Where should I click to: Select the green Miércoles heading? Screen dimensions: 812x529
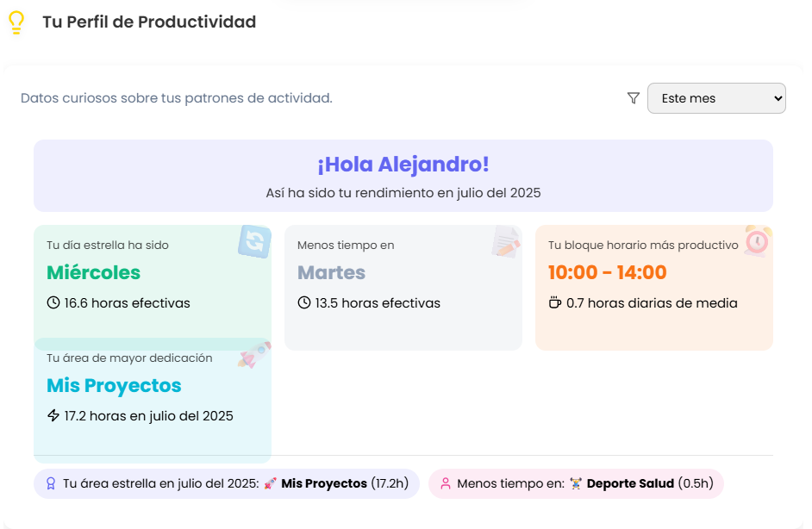pos(93,273)
